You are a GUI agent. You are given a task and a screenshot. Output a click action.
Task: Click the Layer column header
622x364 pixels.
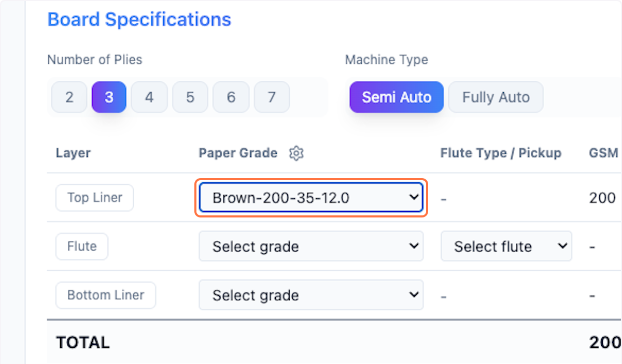pos(73,153)
